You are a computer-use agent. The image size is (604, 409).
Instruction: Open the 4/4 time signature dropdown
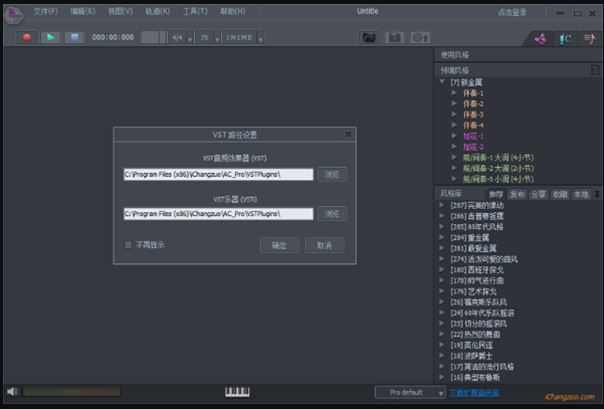coord(181,38)
